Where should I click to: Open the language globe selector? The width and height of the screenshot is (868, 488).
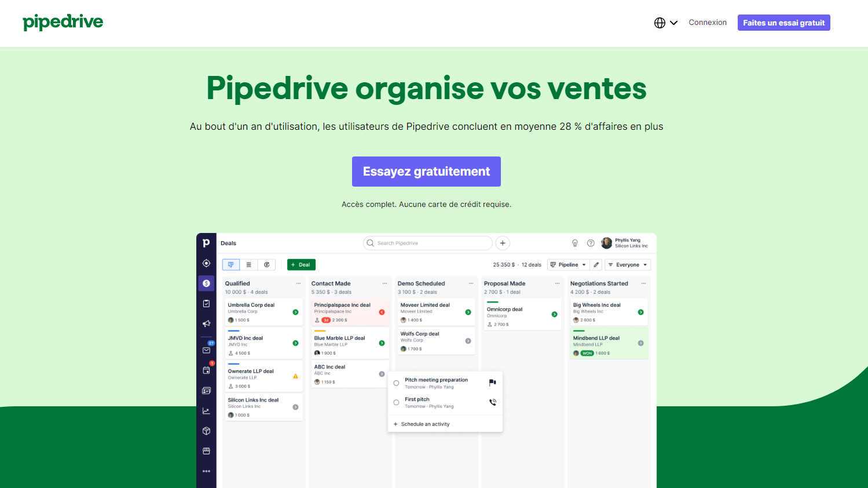click(x=665, y=23)
